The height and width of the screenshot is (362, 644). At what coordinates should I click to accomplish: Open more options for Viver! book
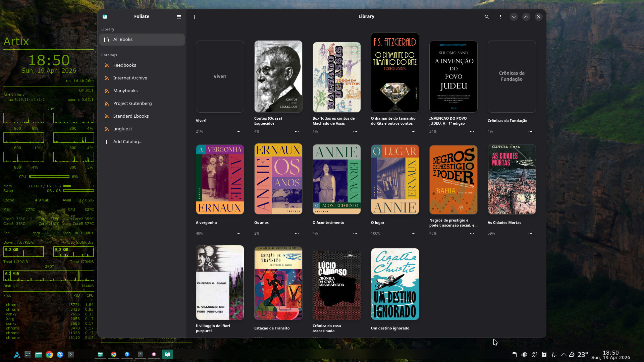238,131
